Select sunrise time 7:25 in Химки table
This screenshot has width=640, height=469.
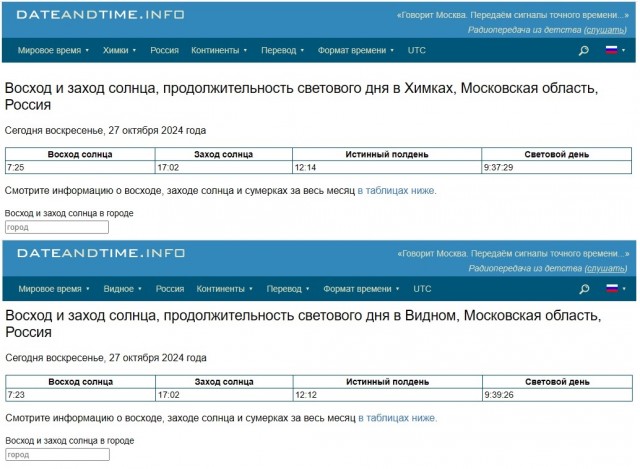pos(16,167)
